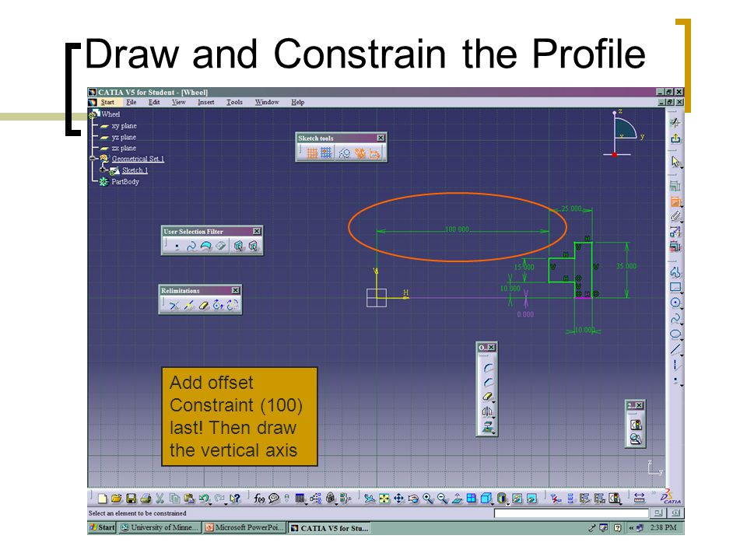Click the Constraint tool icon

(x=675, y=201)
